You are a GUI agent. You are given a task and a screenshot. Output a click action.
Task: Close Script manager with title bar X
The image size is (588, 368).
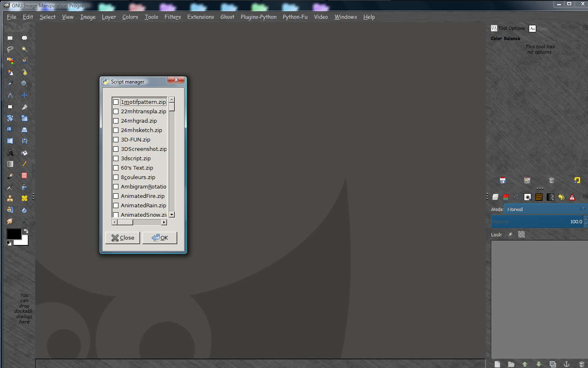coord(176,80)
